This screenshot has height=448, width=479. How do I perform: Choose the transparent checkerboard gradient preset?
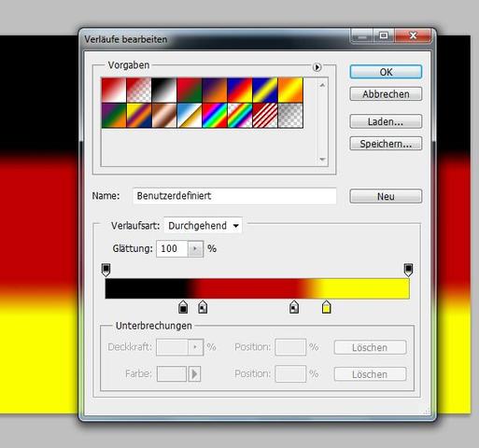coord(290,116)
